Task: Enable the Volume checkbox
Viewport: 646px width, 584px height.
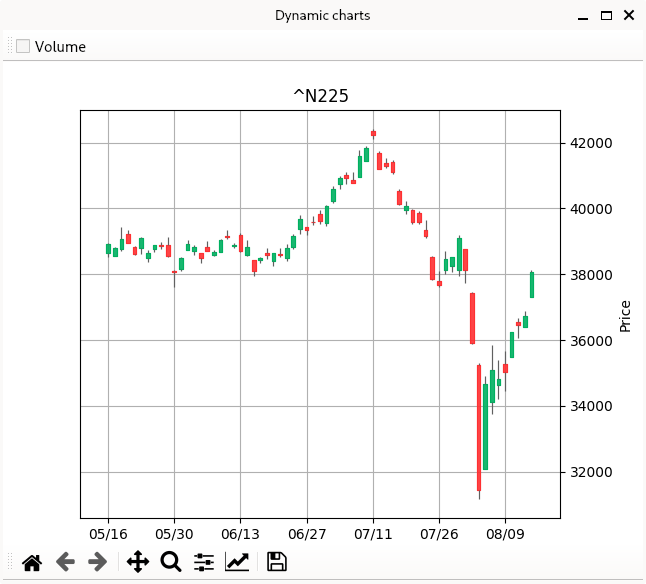Action: pos(23,46)
